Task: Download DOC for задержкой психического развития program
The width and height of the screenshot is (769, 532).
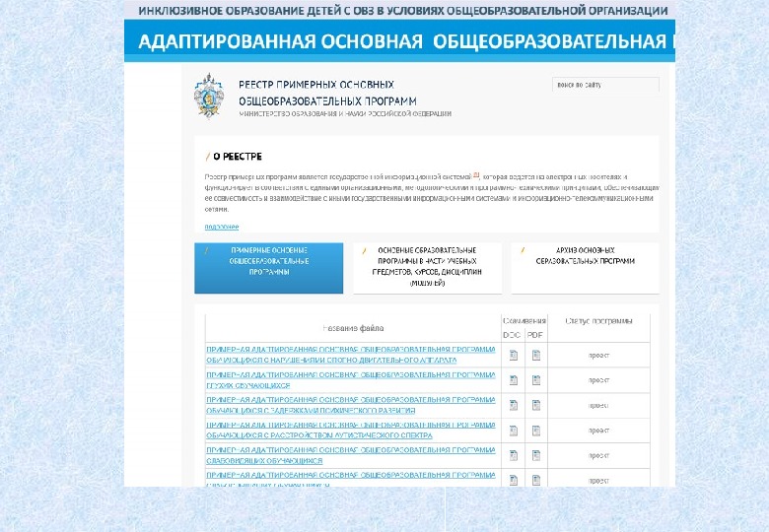Action: [x=513, y=405]
